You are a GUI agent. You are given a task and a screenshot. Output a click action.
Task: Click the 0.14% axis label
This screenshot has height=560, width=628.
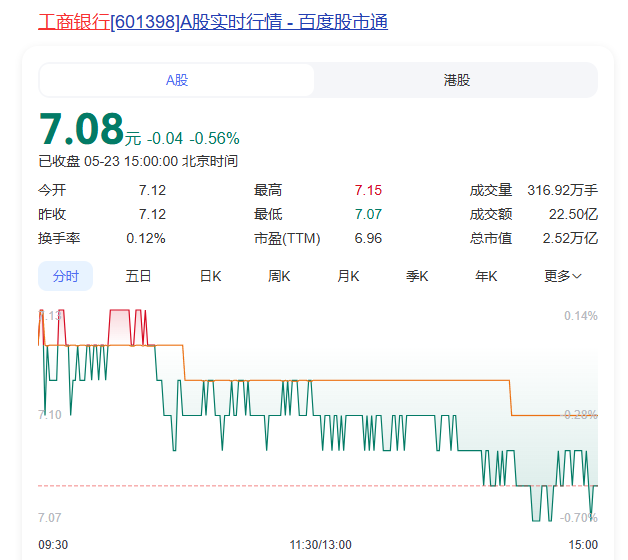pos(581,316)
